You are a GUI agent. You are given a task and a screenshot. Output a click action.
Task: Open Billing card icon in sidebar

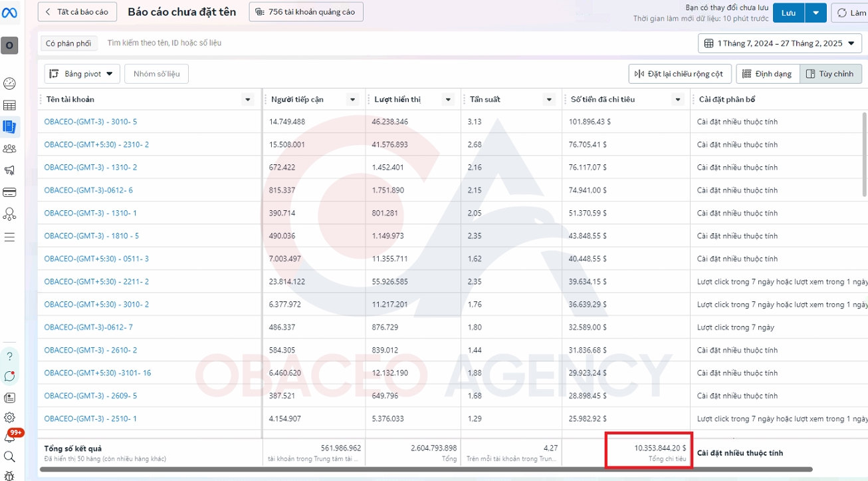pos(9,192)
